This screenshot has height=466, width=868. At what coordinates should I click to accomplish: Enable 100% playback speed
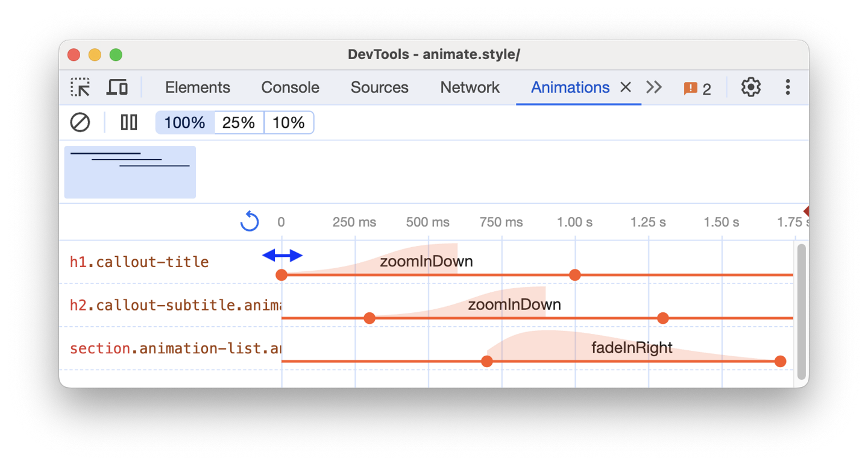pyautogui.click(x=183, y=122)
